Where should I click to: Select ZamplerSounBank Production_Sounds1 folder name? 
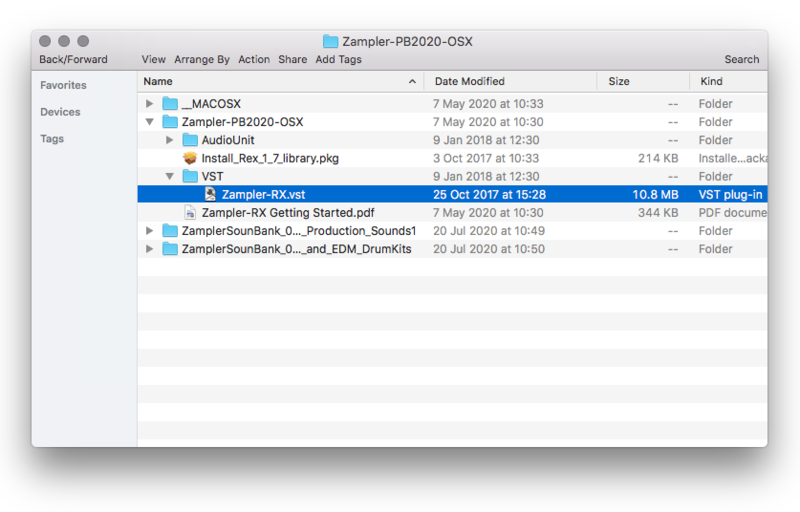click(299, 231)
